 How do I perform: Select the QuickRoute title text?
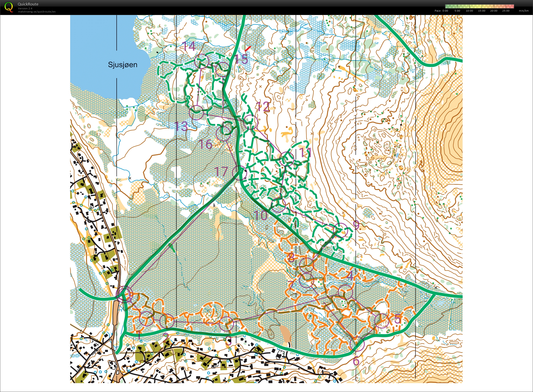tap(28, 4)
